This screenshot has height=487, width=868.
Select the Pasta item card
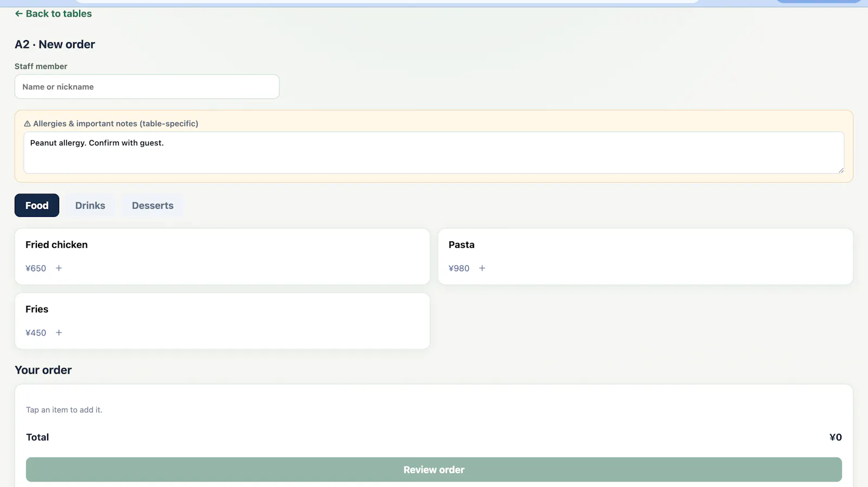coord(646,257)
